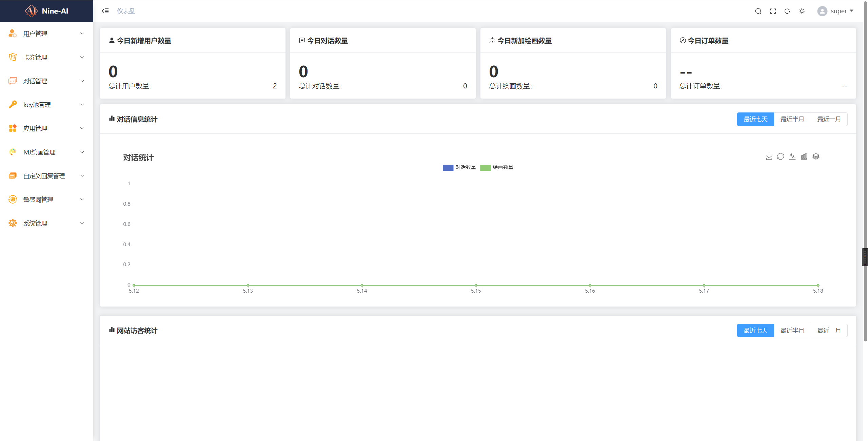
Task: Click the refresh page icon in header
Action: click(x=787, y=11)
